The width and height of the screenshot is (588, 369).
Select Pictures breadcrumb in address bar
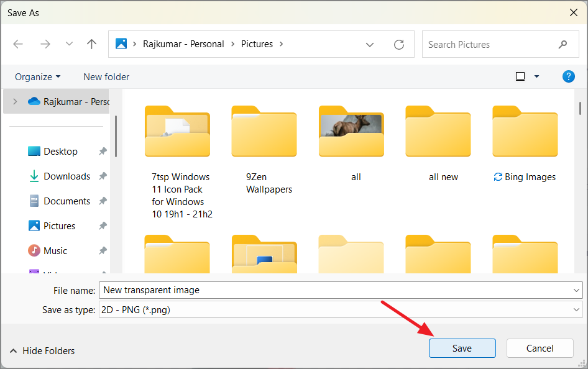click(257, 44)
